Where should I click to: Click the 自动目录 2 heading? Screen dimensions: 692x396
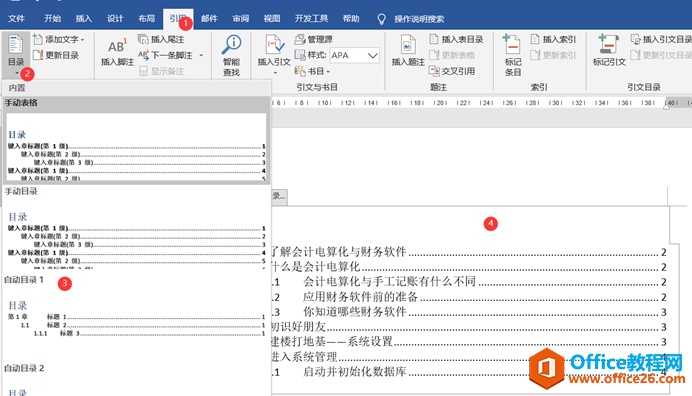pos(24,368)
